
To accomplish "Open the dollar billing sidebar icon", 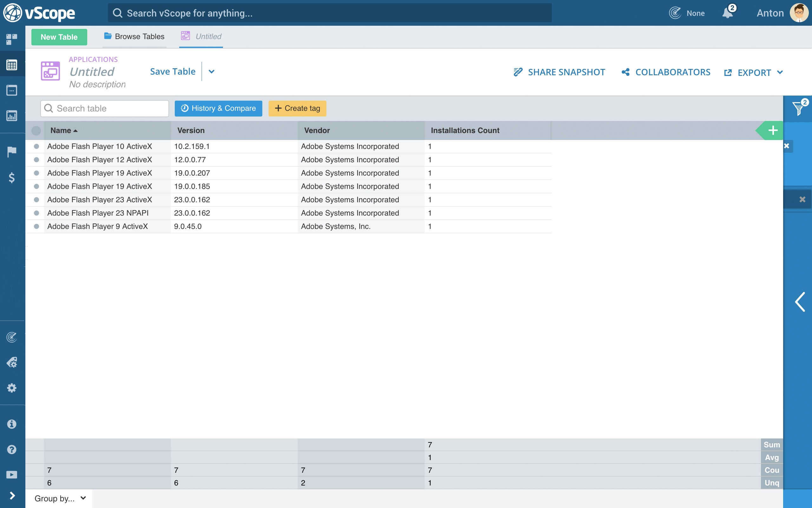I will (12, 177).
